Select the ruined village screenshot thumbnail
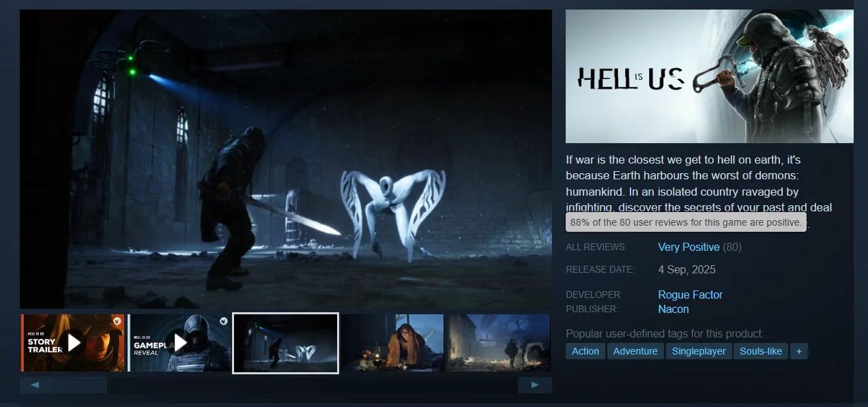The image size is (868, 407). click(x=498, y=343)
